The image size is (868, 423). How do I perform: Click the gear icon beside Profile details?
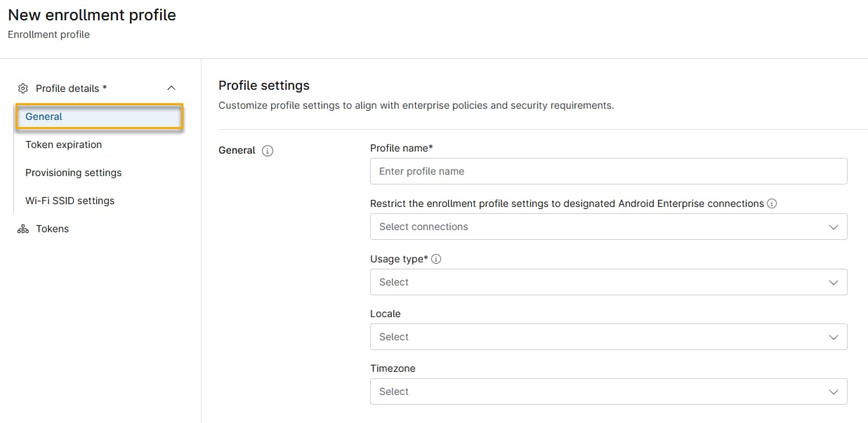(x=21, y=88)
